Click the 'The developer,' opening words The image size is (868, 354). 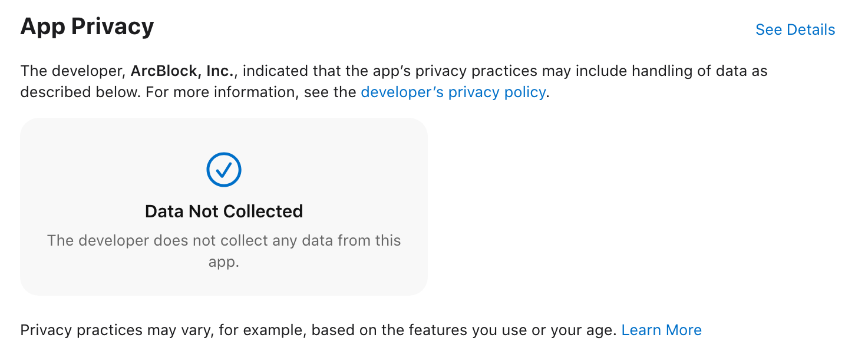(72, 71)
